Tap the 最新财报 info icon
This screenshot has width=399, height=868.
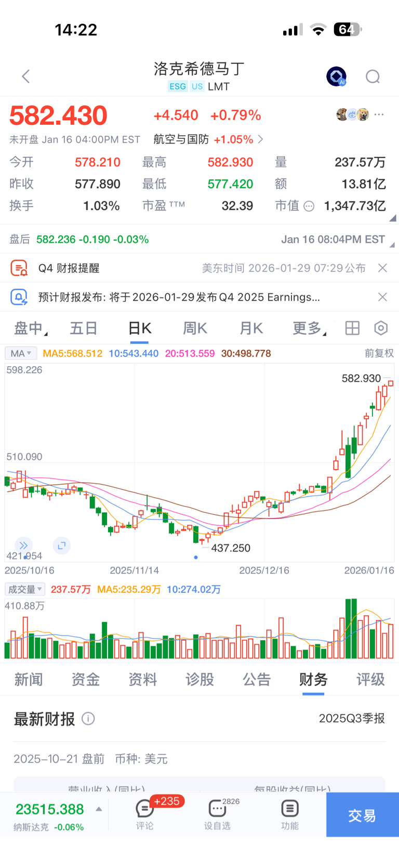pyautogui.click(x=88, y=719)
